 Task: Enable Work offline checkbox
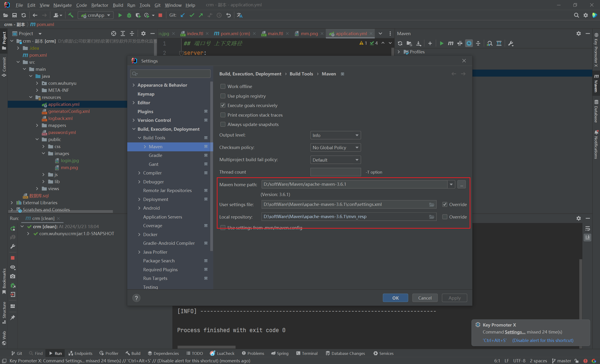223,86
